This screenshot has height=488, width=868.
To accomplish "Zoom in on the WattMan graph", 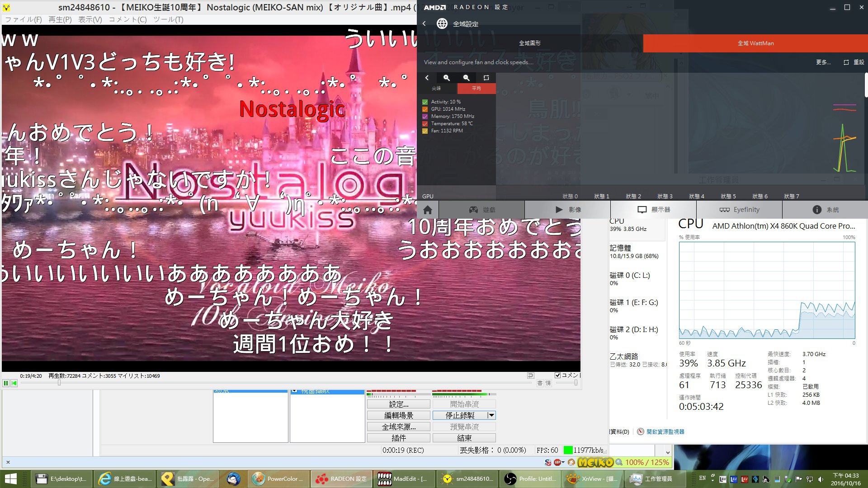I will pyautogui.click(x=447, y=78).
